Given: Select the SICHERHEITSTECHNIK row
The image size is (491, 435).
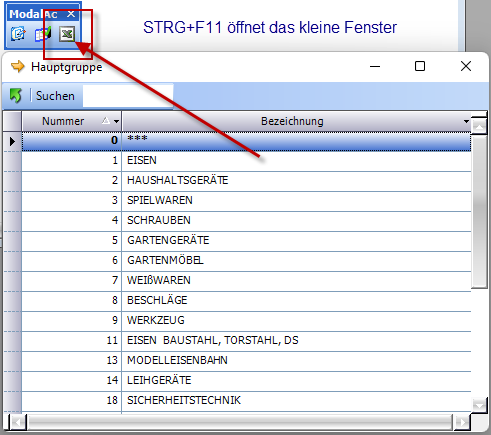Looking at the screenshot, I should 246,400.
